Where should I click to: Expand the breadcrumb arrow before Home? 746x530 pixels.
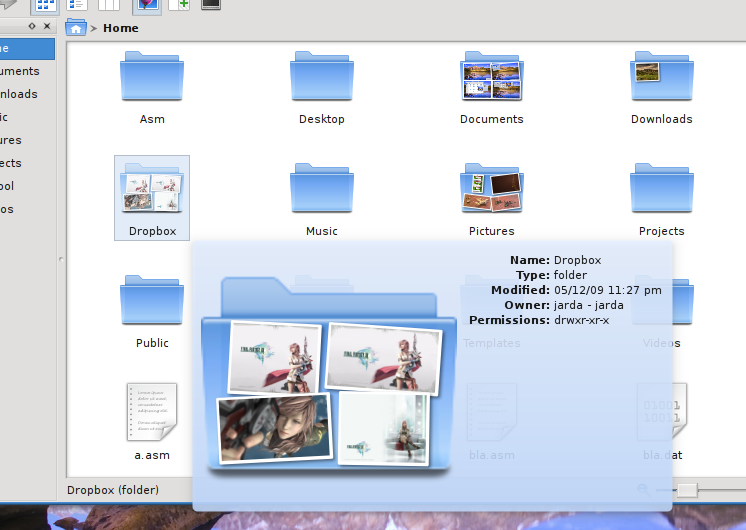tap(94, 29)
